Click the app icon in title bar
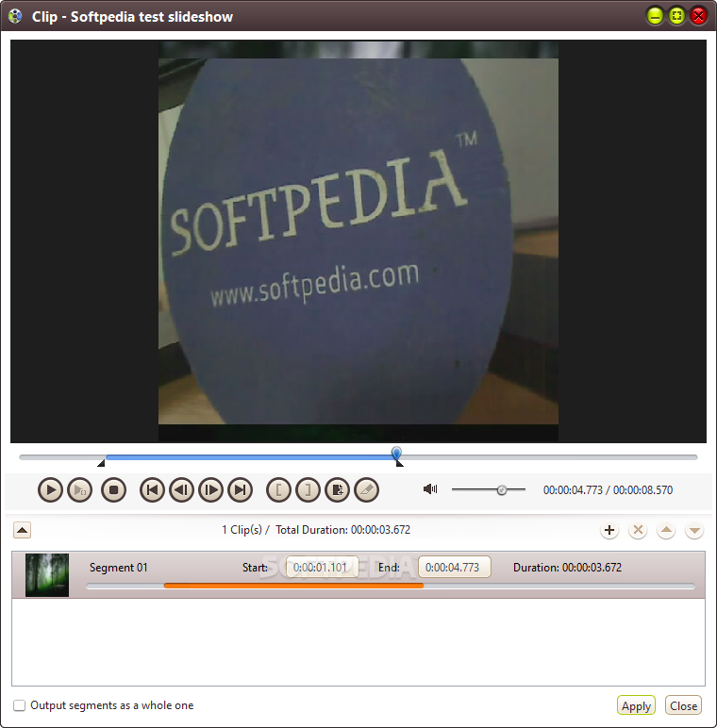Screen dimensions: 717x728 15,16
